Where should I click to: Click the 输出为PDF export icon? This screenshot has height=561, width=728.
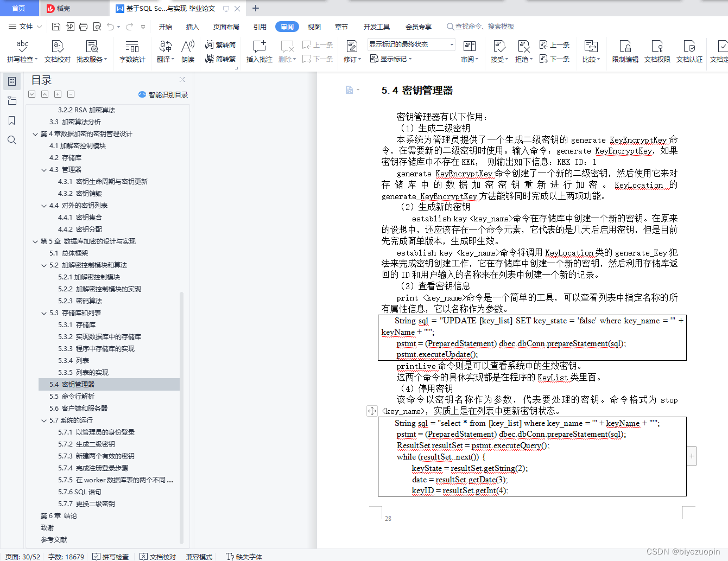tap(69, 26)
